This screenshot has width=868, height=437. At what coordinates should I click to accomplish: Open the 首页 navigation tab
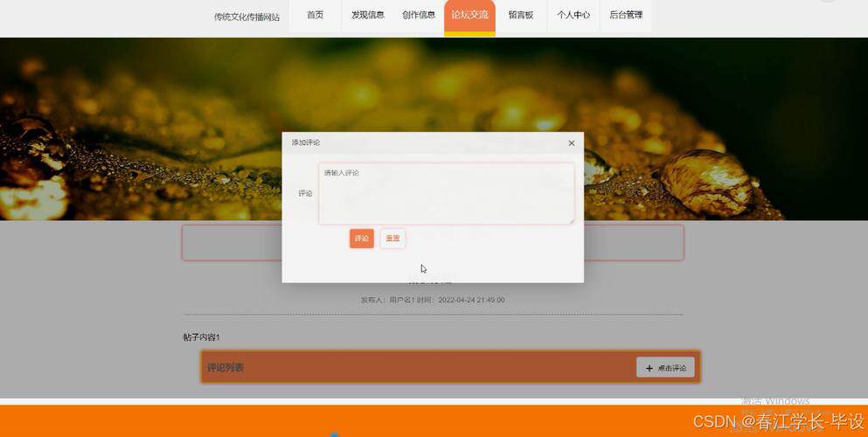click(x=315, y=16)
